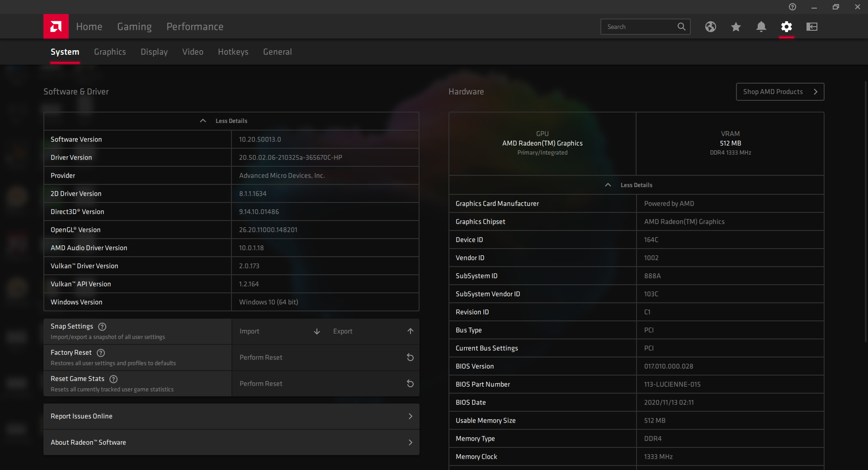Click GPU AMD Radeon(TM) Graphics card

coord(542,144)
